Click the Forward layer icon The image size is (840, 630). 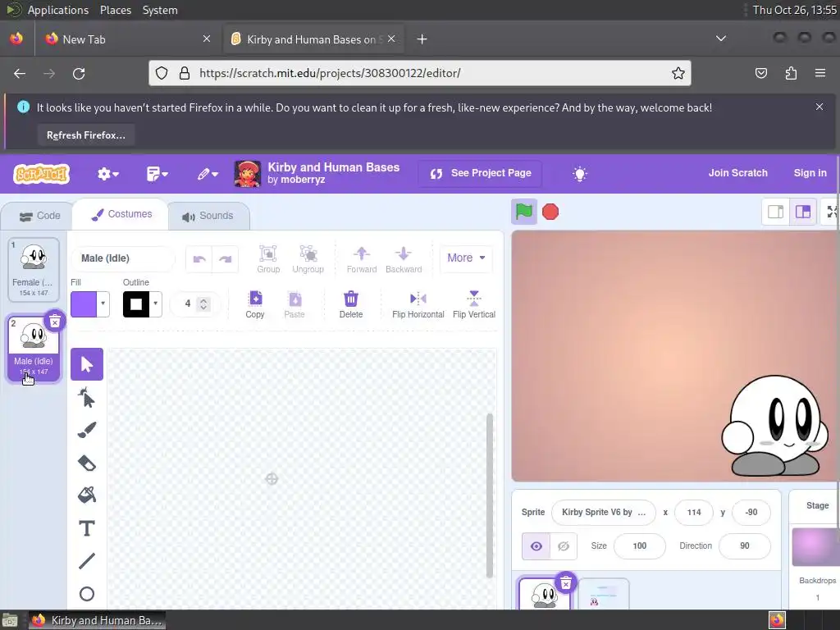pyautogui.click(x=362, y=259)
